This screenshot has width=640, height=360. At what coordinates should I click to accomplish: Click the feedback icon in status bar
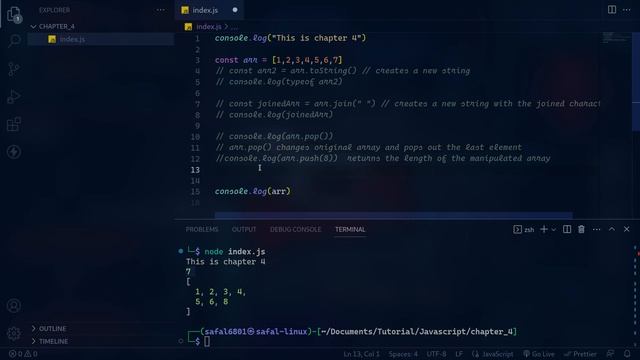[610, 354]
